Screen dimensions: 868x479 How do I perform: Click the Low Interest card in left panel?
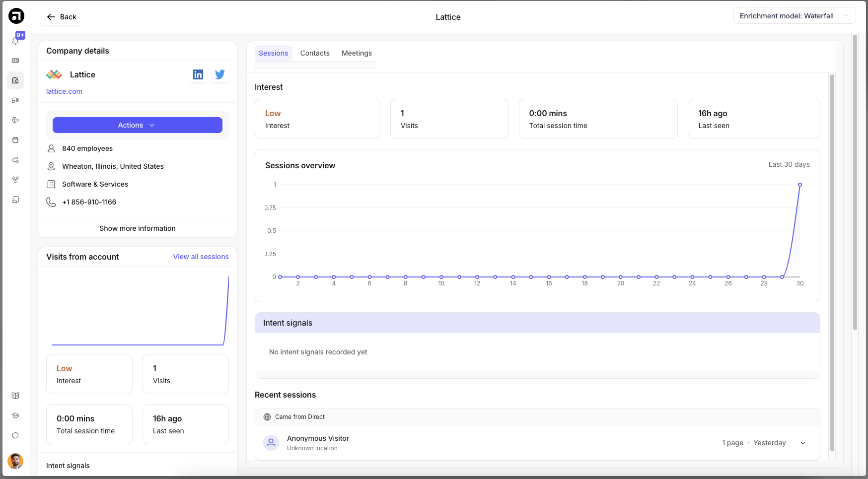click(89, 374)
